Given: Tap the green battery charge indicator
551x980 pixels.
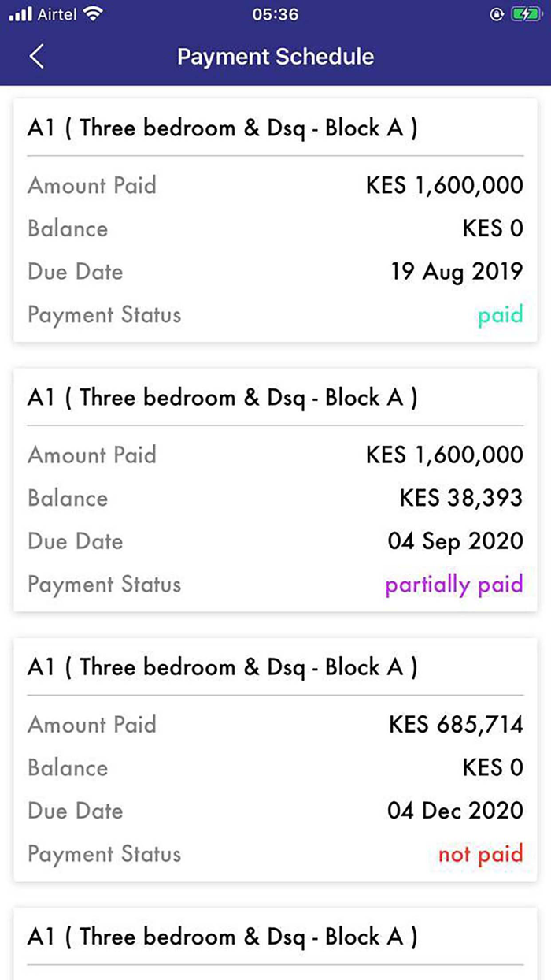Looking at the screenshot, I should tap(524, 13).
